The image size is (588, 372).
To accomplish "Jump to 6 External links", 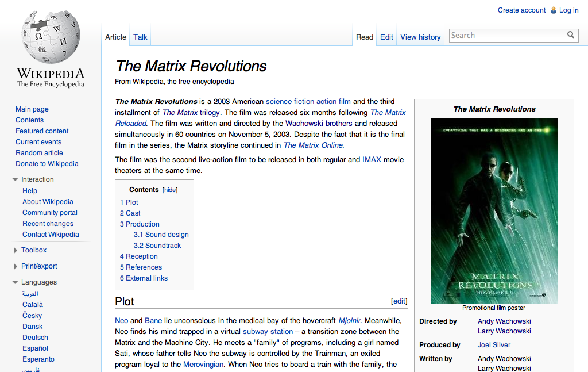I will click(x=144, y=278).
